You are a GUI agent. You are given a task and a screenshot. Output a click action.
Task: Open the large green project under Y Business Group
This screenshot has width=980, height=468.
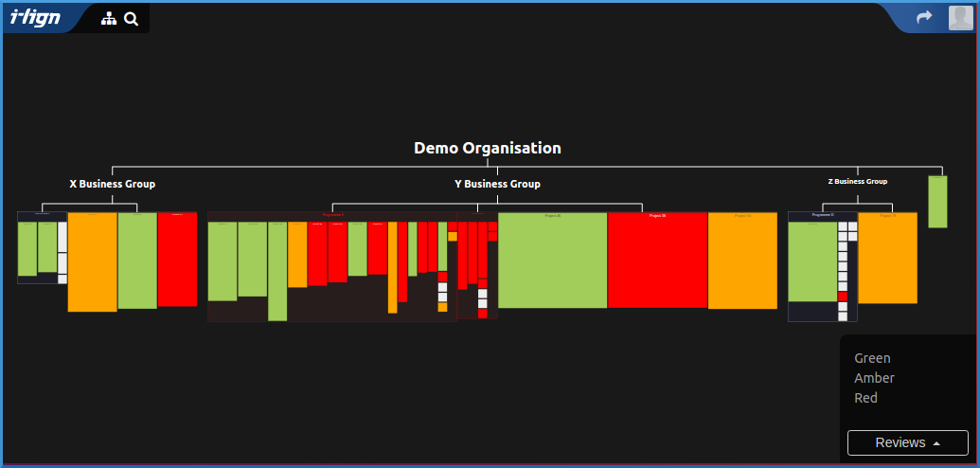coord(552,261)
